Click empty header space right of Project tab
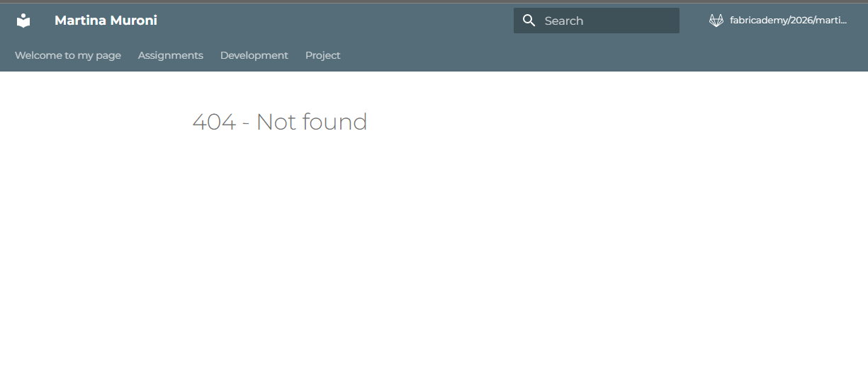 567,55
